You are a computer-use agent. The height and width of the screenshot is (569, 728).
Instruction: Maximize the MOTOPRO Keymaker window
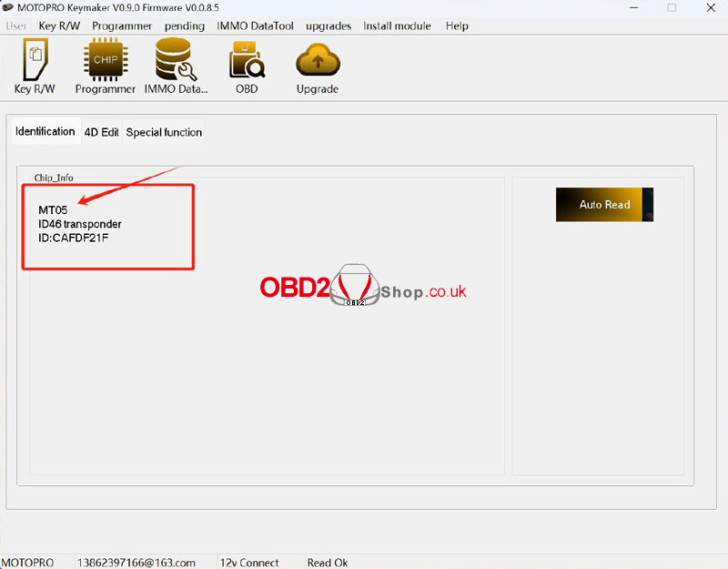coord(672,7)
